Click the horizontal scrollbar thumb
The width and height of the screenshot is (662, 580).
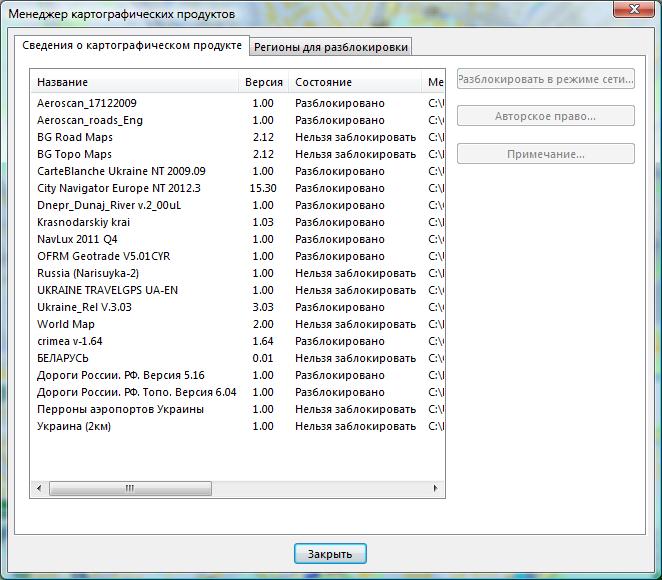129,489
